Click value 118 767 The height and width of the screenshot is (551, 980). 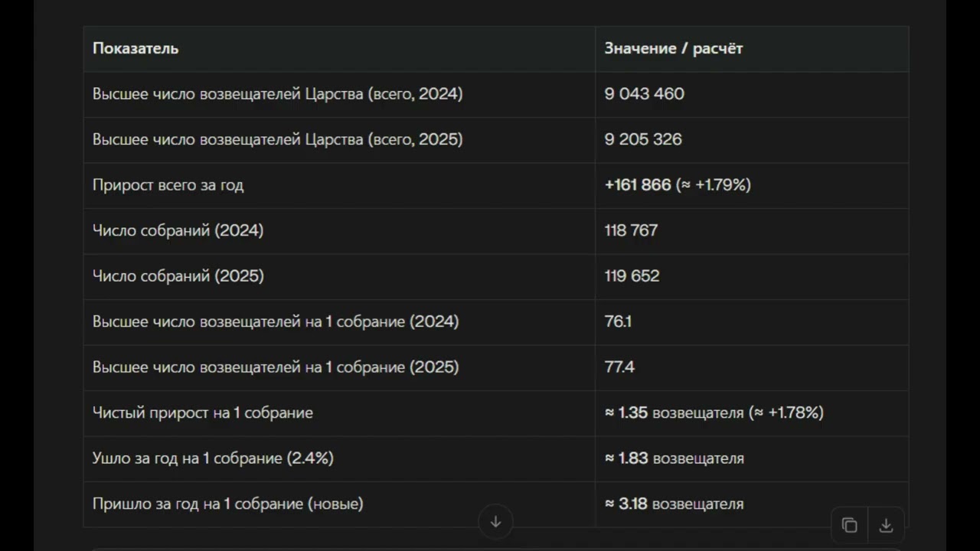pyautogui.click(x=631, y=230)
